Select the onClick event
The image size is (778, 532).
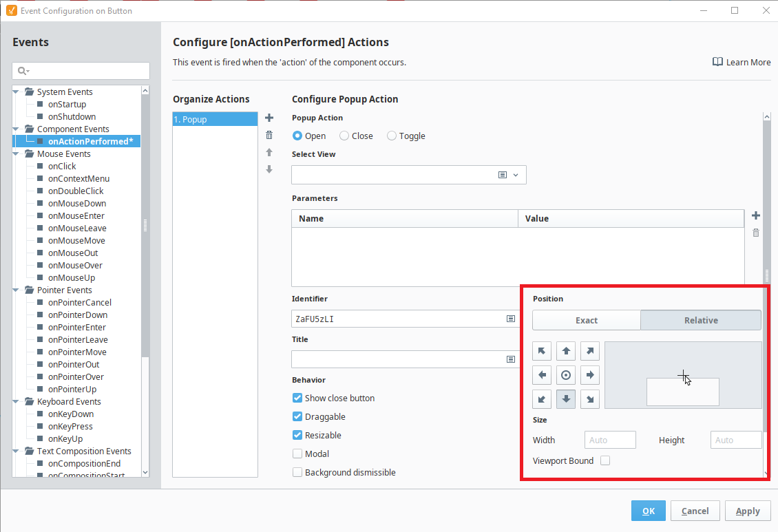pyautogui.click(x=62, y=166)
